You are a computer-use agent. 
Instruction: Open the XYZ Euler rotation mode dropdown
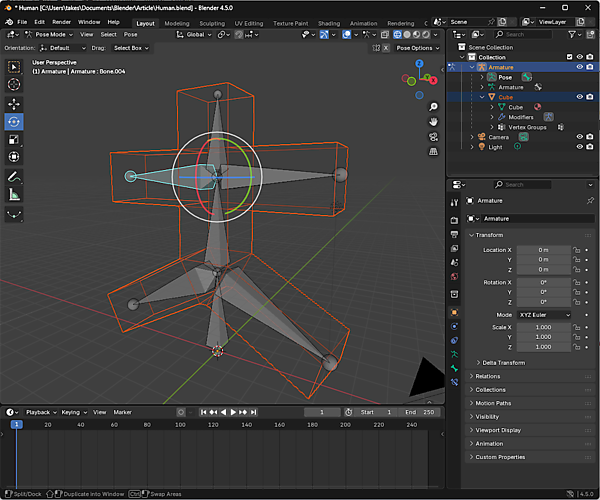click(x=543, y=314)
